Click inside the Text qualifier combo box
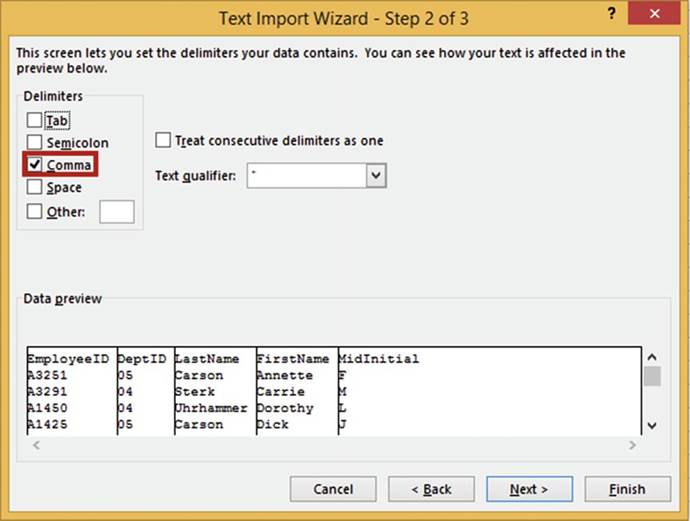Screen dimensions: 690x521 [305, 176]
